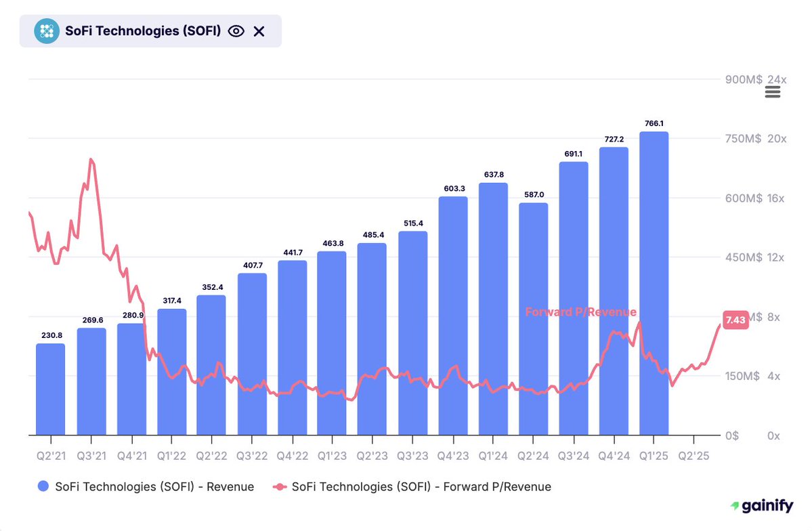The image size is (812, 531).
Task: Select the Q4'24 revenue bar
Action: pos(614,291)
